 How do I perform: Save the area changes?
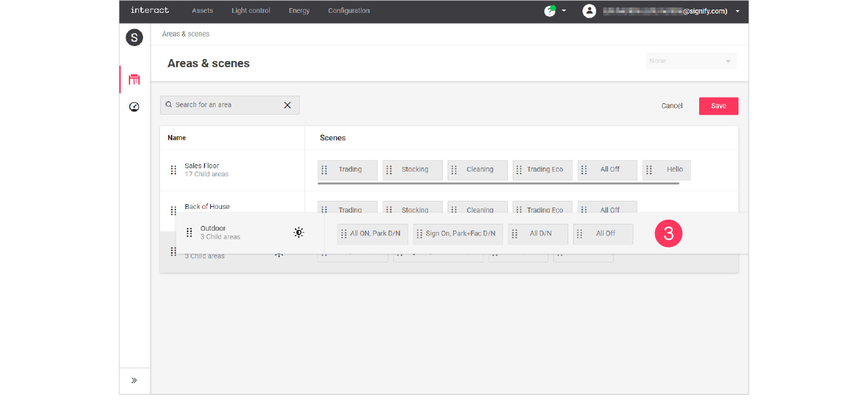[x=718, y=106]
